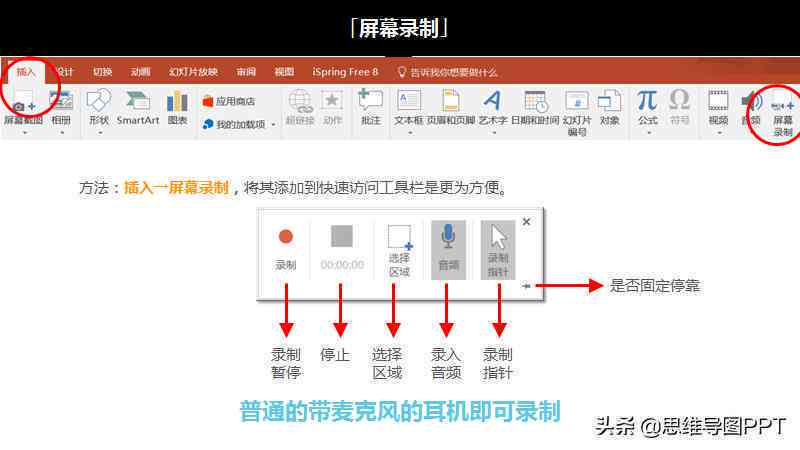Click the 相册 photo album icon
Viewport: 800px width, 450px height.
pyautogui.click(x=61, y=101)
